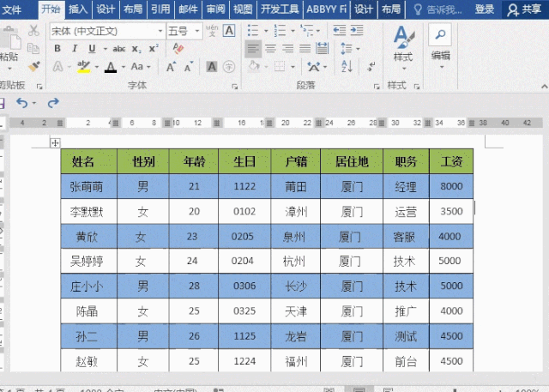This screenshot has height=392, width=549.
Task: Toggle character shading A icon
Action: 212,67
